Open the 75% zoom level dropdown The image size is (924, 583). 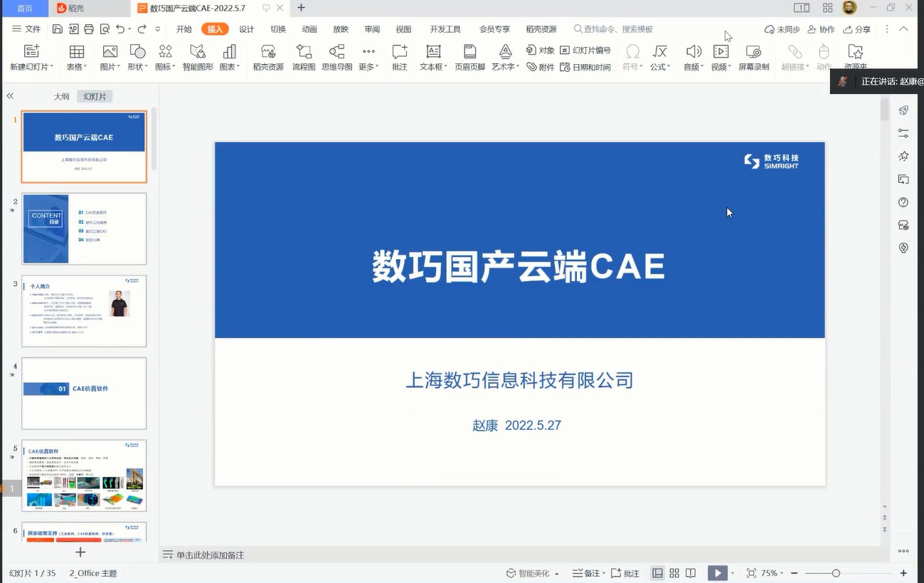point(773,573)
